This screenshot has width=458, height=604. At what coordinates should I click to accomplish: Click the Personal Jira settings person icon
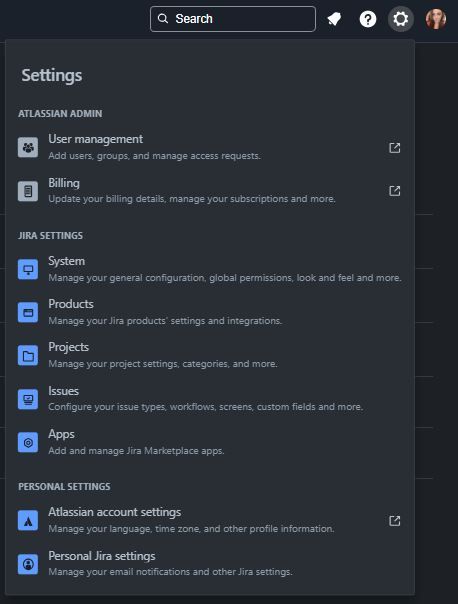coord(28,564)
